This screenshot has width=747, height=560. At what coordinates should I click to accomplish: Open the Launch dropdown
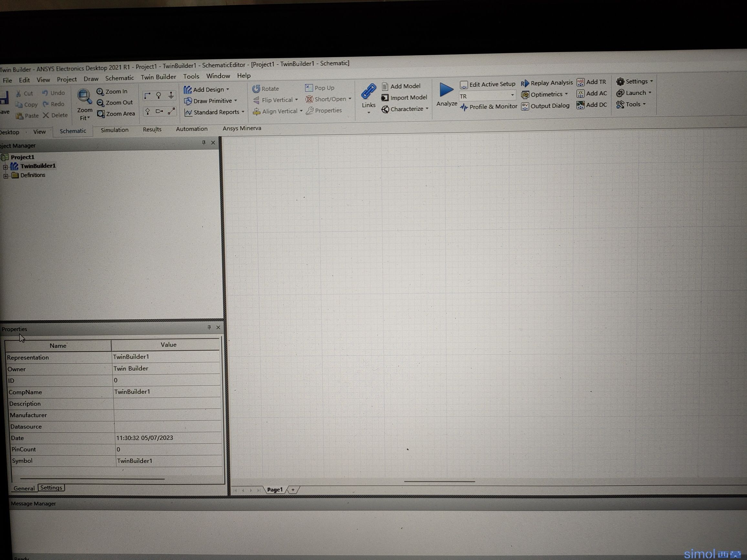(650, 93)
